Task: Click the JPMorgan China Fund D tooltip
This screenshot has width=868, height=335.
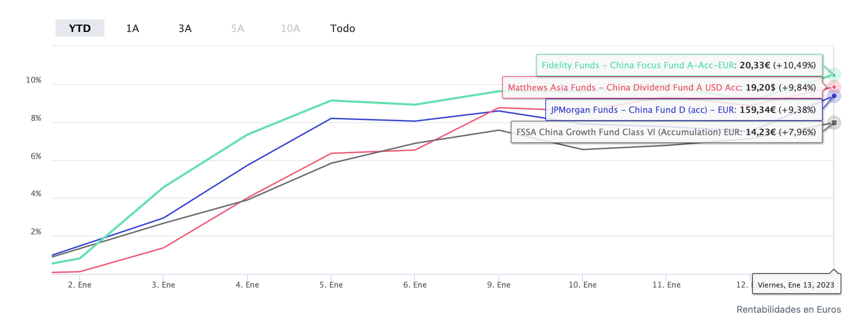Action: [683, 110]
